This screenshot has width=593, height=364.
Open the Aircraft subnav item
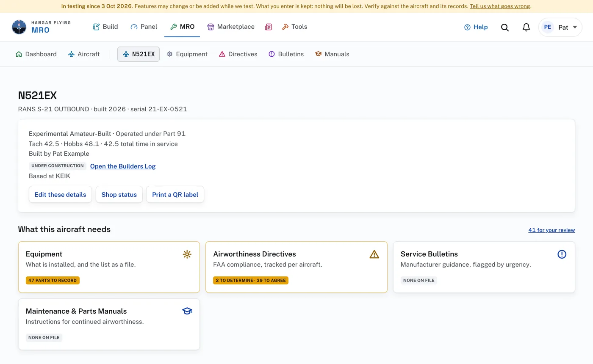[x=84, y=54]
